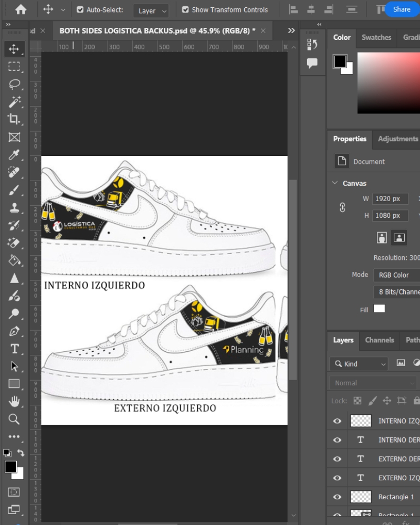Screen dimensions: 420x525
Task: Select the Eyedropper tool
Action: tap(14, 155)
